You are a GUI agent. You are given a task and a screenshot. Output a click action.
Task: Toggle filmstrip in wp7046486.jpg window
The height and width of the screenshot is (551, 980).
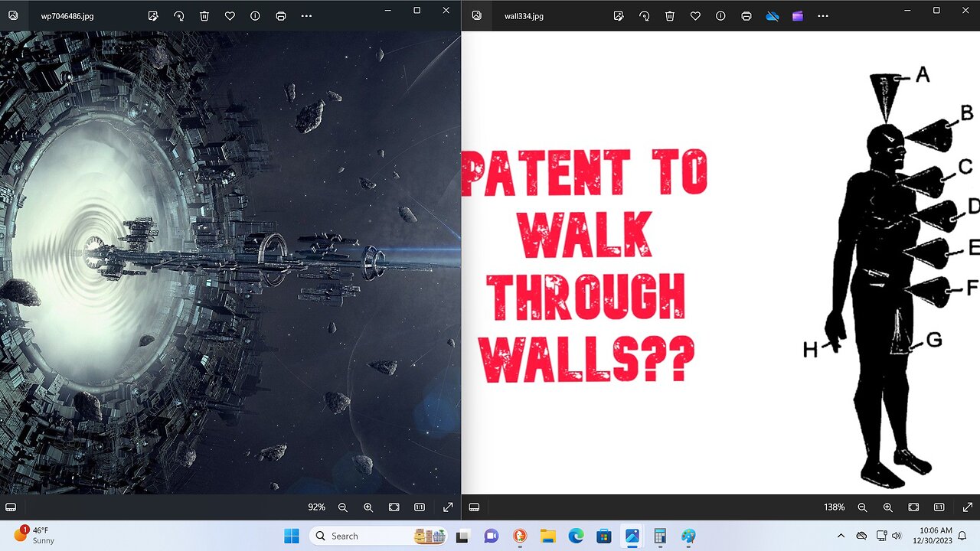pos(11,507)
